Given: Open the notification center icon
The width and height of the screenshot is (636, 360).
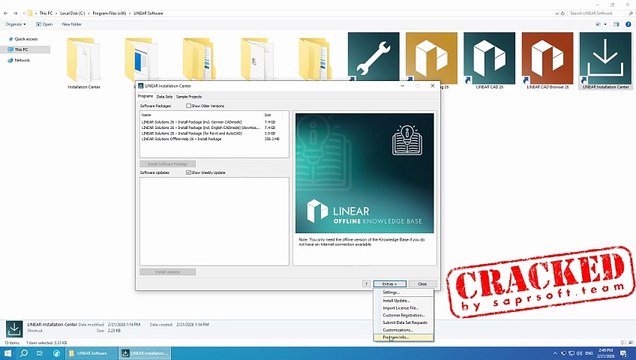Looking at the screenshot, I should pos(623,354).
